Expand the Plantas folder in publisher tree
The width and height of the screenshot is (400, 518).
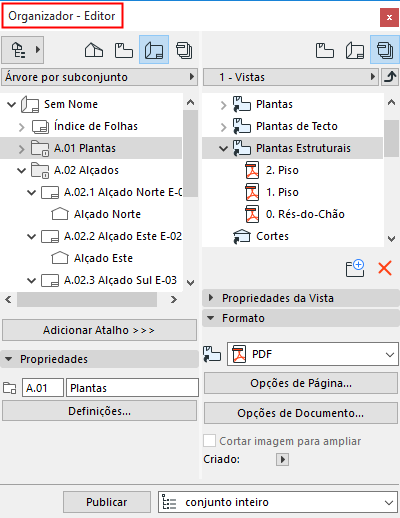[x=223, y=105]
